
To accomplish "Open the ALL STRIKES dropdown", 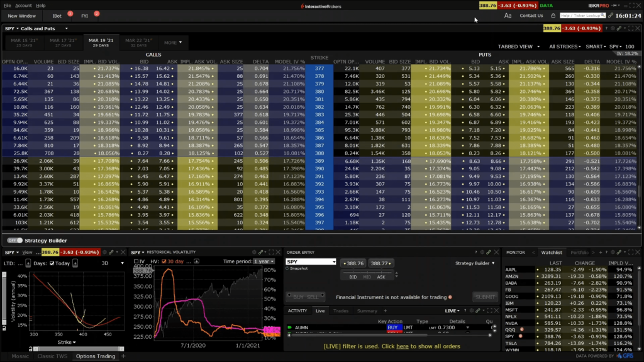I will point(563,47).
